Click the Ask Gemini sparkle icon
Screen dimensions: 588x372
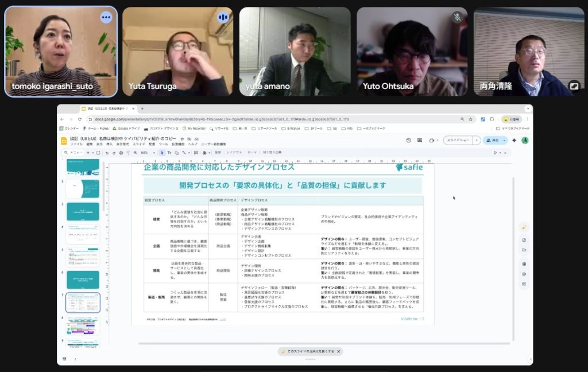click(514, 140)
